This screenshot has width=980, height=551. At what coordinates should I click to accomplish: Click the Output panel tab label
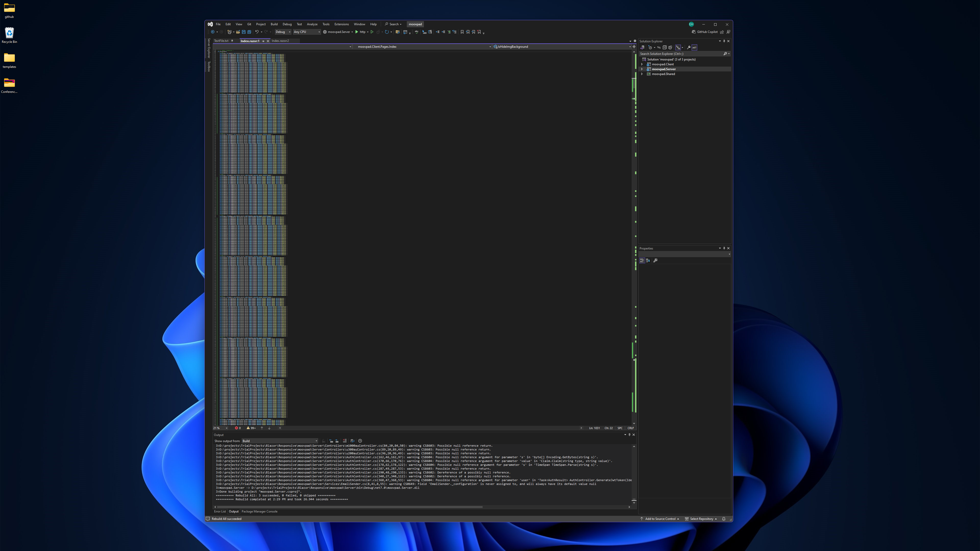point(234,511)
